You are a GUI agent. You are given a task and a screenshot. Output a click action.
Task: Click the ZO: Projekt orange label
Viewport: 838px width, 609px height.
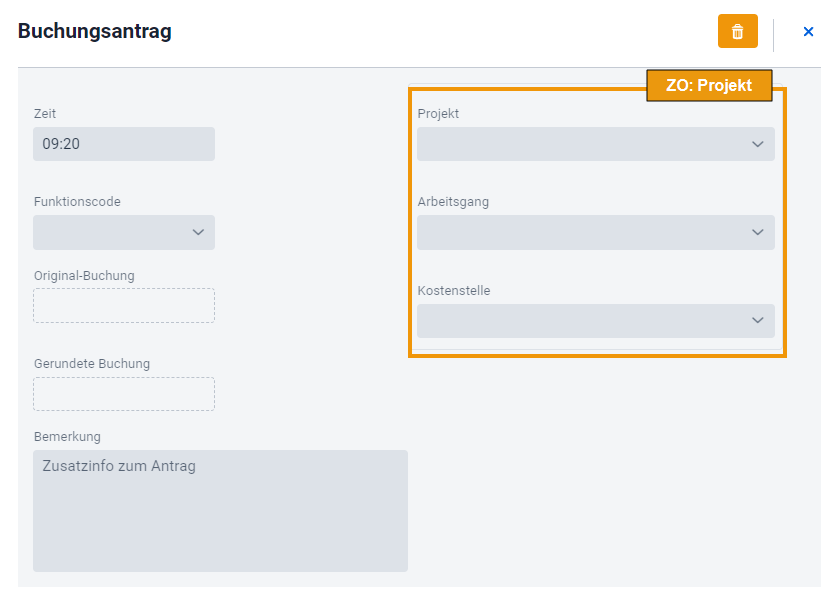709,85
